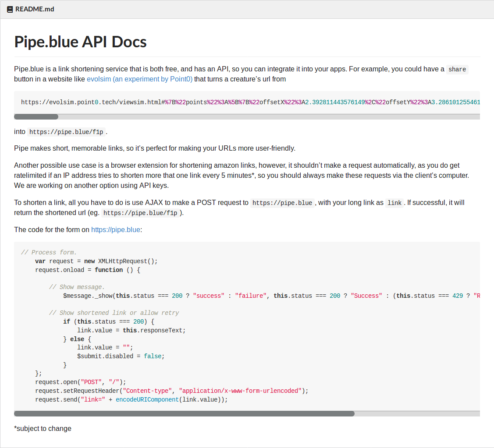Open the evolsim (an experiment by Point0) link
The image size is (494, 448).
click(x=139, y=79)
